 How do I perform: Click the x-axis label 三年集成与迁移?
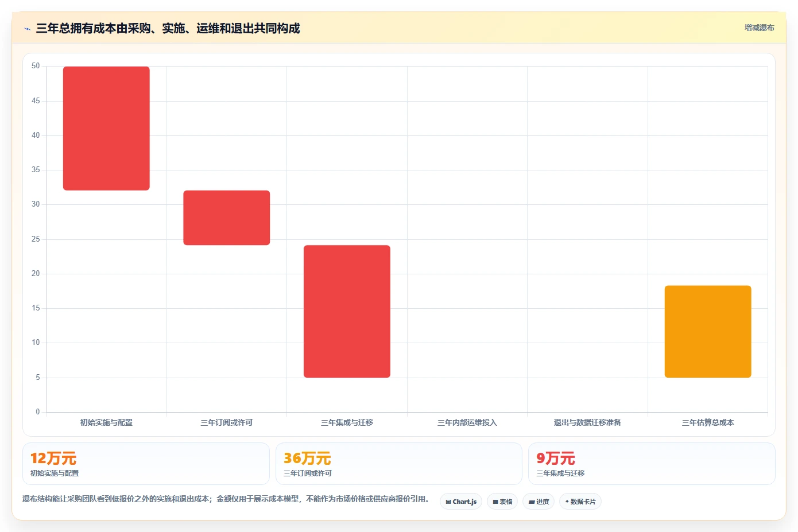point(347,422)
